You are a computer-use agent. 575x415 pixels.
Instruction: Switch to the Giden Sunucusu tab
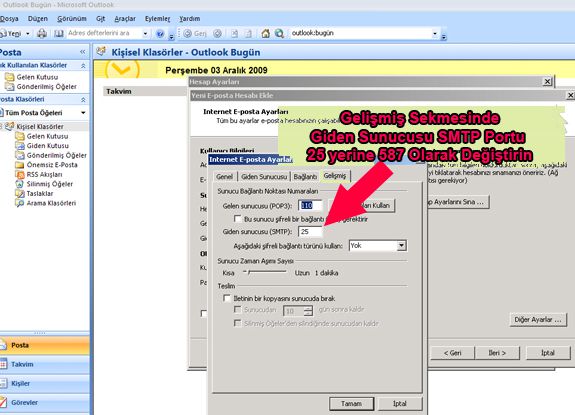[264, 176]
